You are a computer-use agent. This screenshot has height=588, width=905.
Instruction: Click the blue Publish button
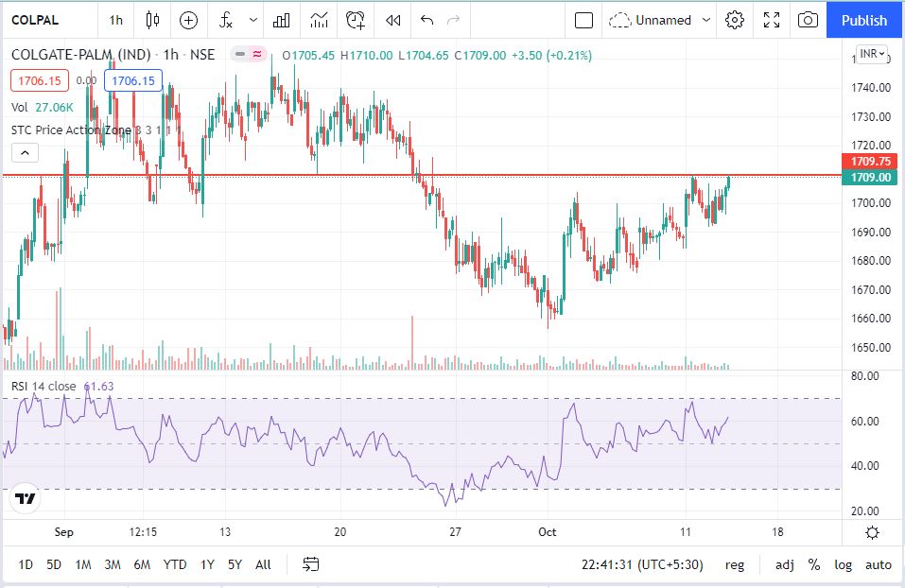(864, 20)
